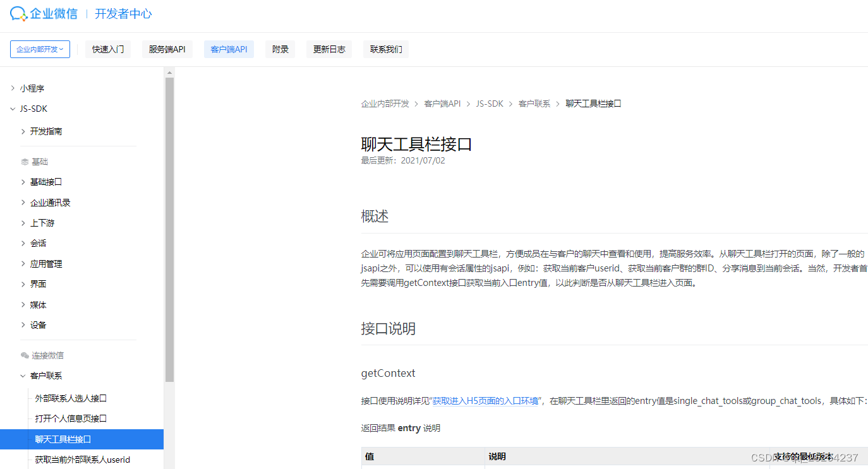Screen dimensions: 868x469
Task: Open the 联系我们 tab
Action: coord(386,49)
